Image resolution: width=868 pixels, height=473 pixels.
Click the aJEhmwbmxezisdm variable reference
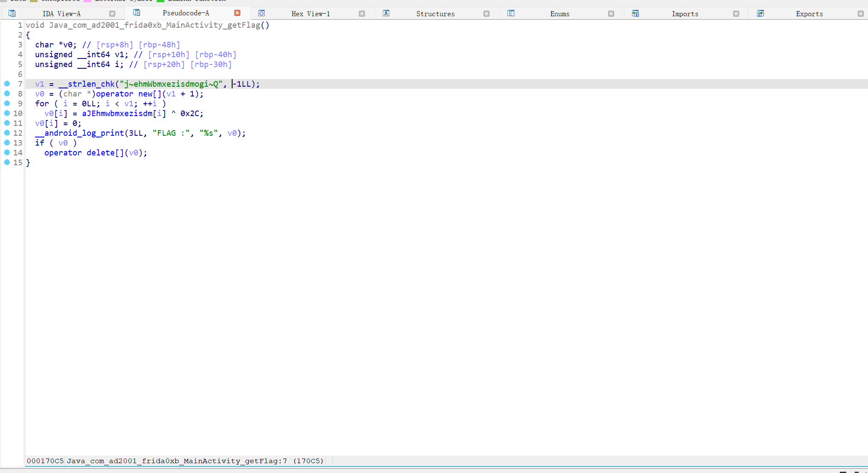[x=117, y=114]
